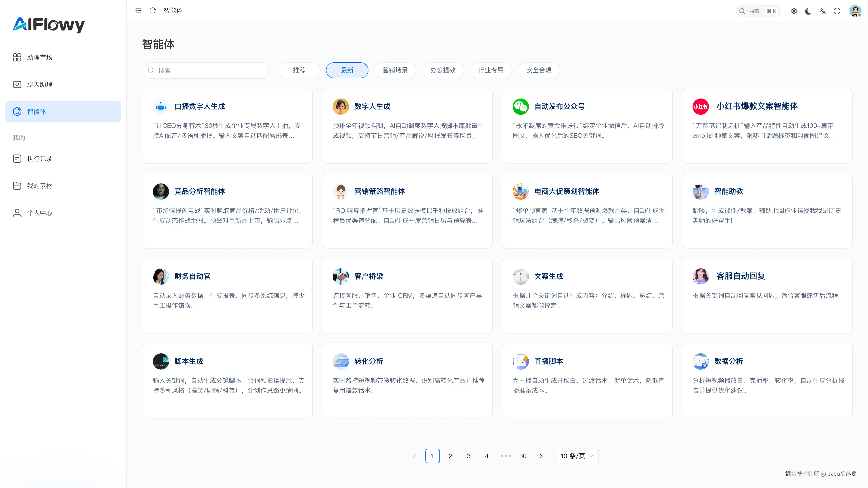
Task: Open 口播数字人生成 card title
Action: tap(200, 106)
